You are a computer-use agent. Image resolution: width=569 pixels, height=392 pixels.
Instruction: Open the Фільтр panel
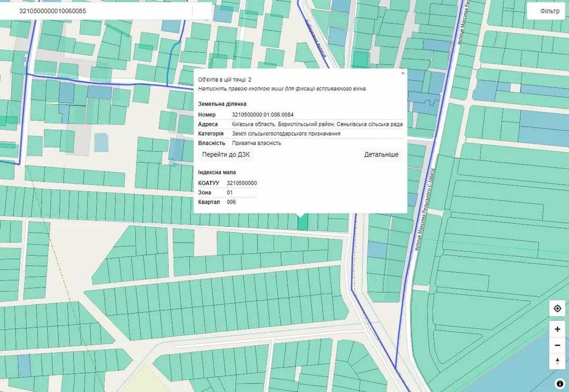tap(550, 11)
